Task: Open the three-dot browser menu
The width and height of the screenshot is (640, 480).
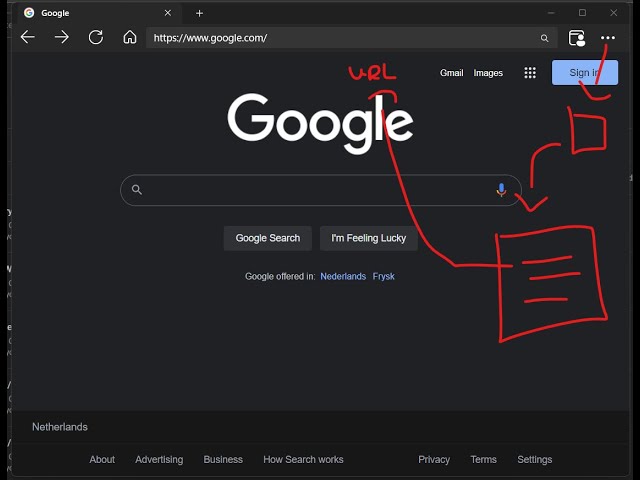Action: tap(608, 38)
